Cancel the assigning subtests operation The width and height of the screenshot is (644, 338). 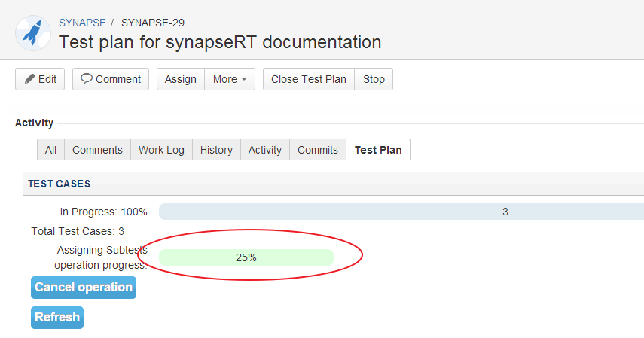(84, 288)
